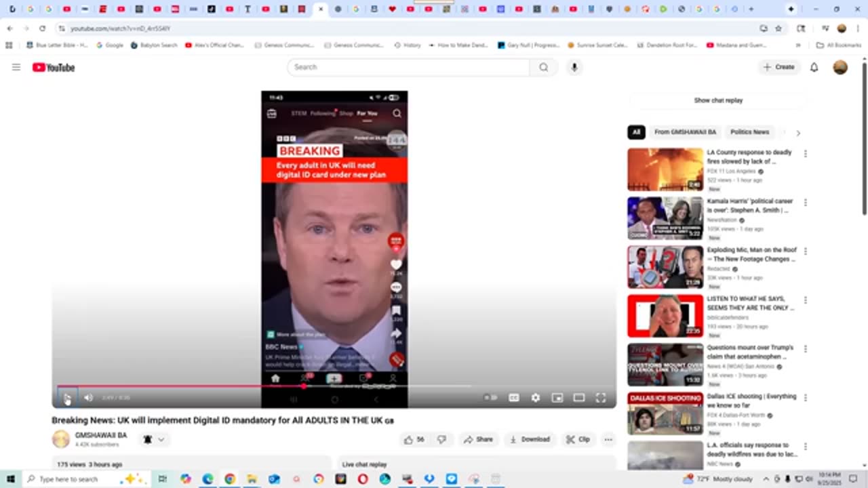This screenshot has width=868, height=488.
Task: Open the player settings gear
Action: (536, 398)
